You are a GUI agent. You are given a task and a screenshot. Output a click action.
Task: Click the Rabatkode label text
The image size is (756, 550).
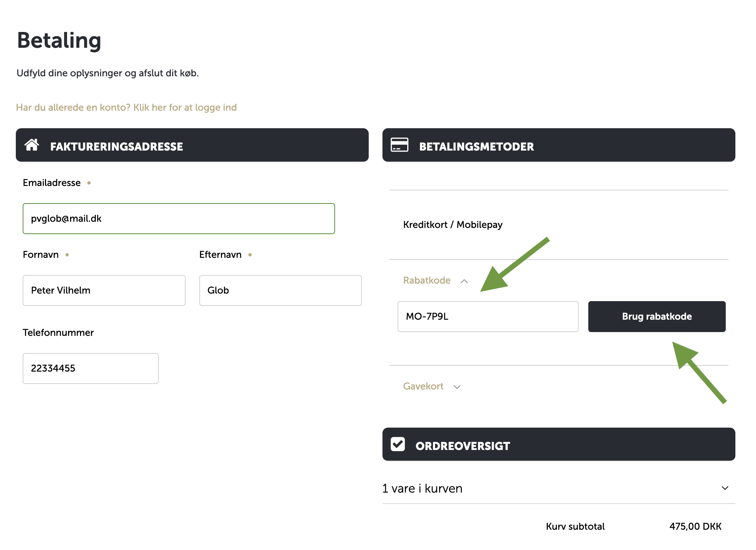coord(427,280)
